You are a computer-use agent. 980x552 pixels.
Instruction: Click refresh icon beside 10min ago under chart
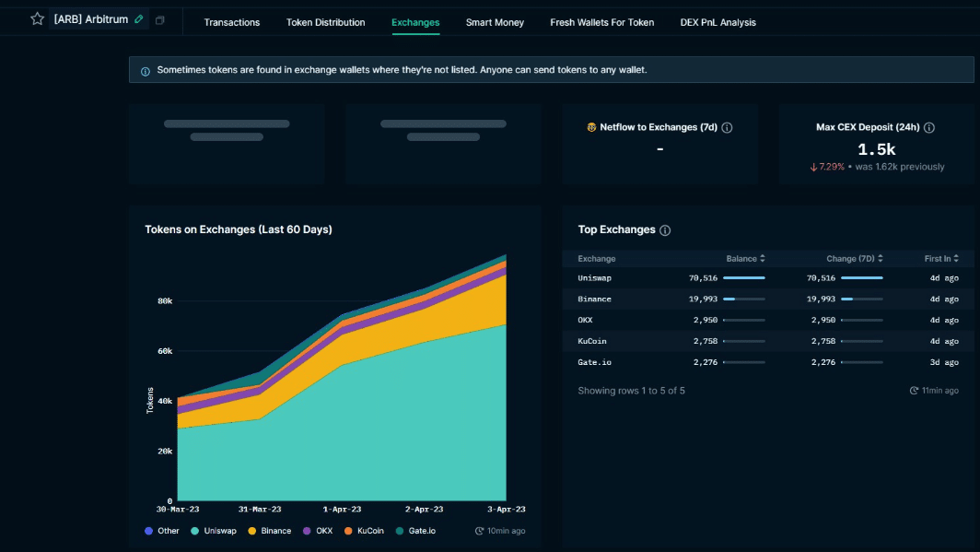pyautogui.click(x=480, y=531)
